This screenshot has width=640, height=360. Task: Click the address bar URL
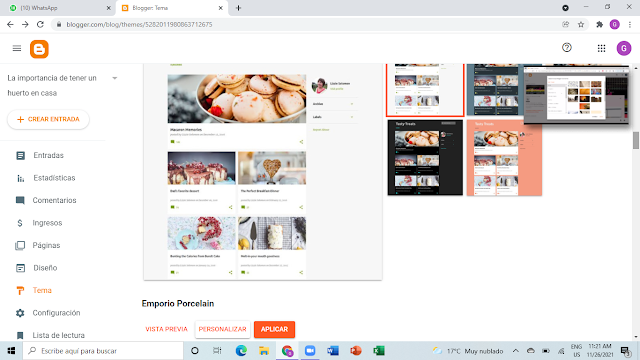[139, 24]
